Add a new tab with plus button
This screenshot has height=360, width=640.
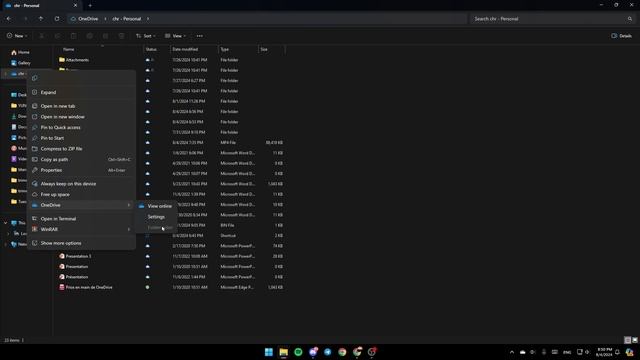pyautogui.click(x=90, y=6)
